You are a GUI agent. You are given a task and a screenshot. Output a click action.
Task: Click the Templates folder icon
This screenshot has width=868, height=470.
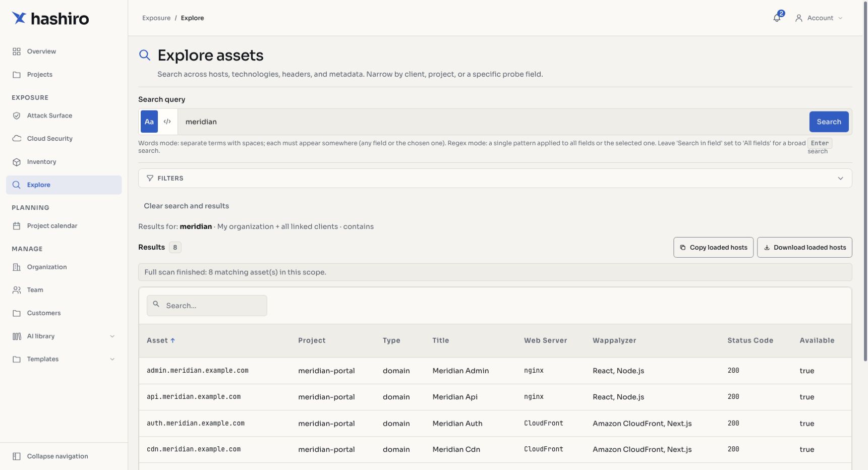coord(17,359)
